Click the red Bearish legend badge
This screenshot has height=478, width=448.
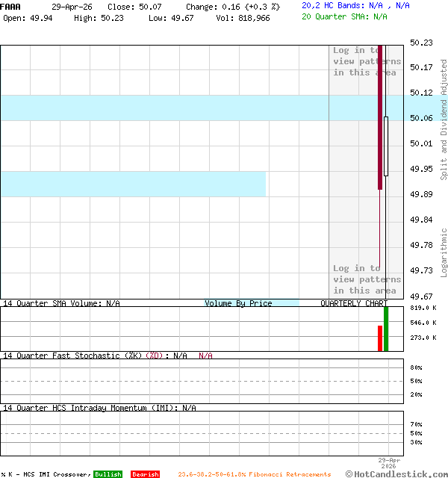145,474
